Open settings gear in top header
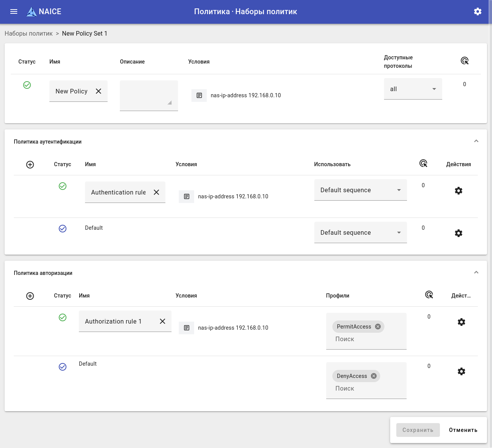The image size is (492, 448). 477,11
